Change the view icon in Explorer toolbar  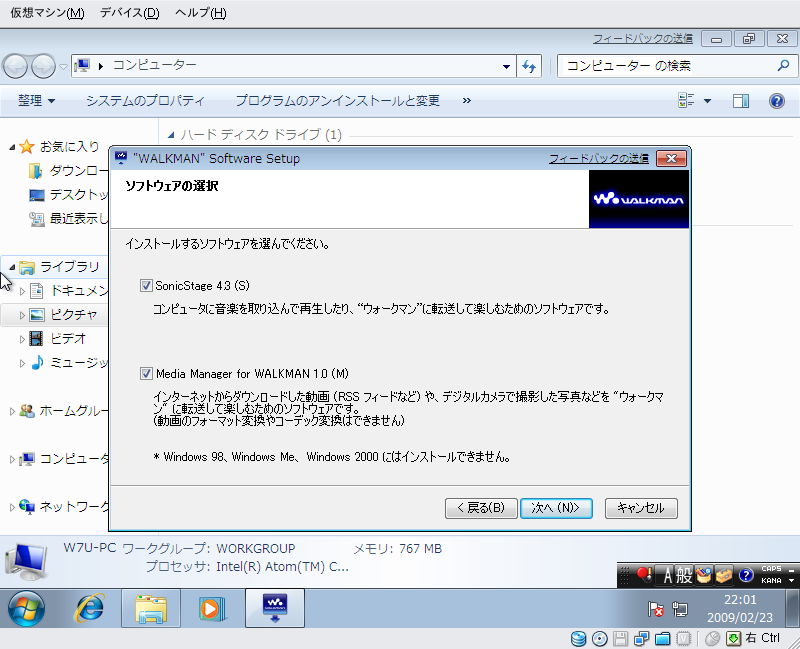click(686, 101)
